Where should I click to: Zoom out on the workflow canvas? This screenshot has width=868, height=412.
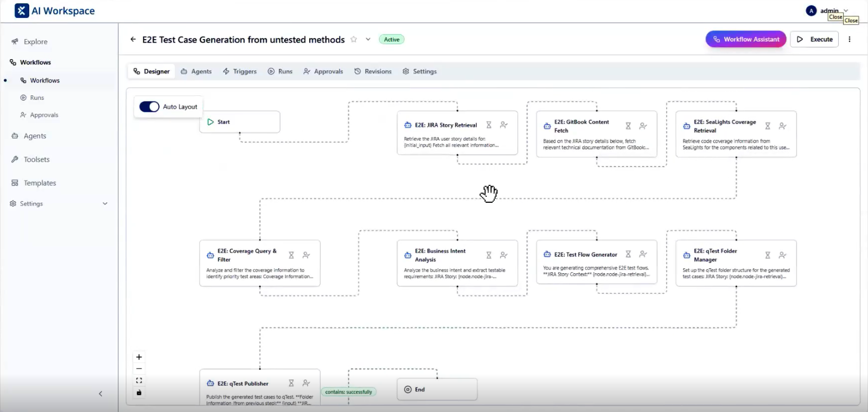click(139, 369)
